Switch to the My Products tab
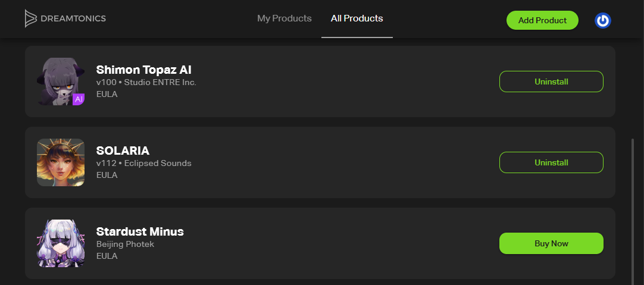This screenshot has height=285, width=644. click(285, 18)
